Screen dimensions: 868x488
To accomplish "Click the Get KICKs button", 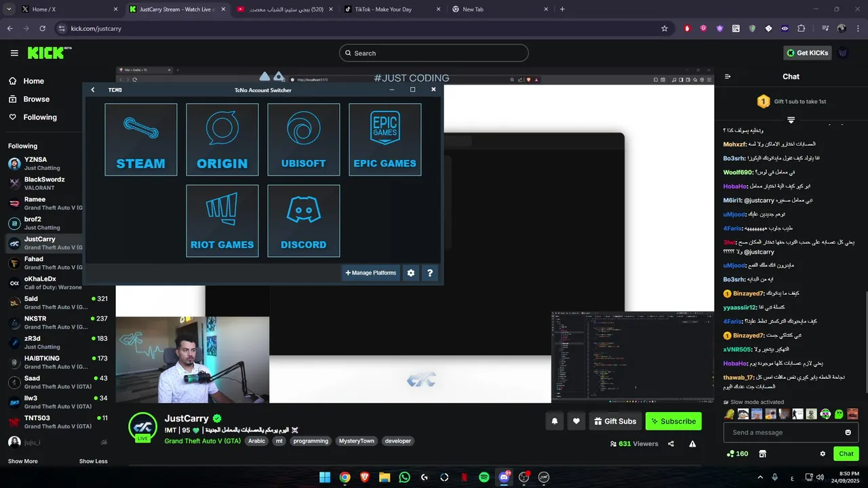I will click(807, 53).
